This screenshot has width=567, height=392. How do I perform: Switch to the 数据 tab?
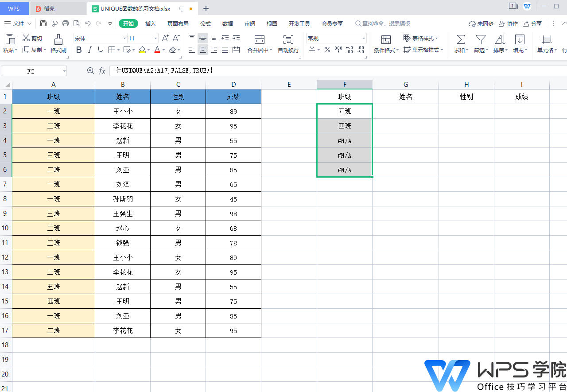[228, 23]
